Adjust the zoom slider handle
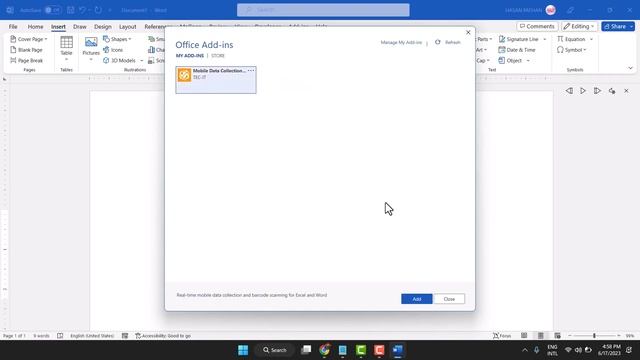This screenshot has width=640, height=360. [594, 336]
